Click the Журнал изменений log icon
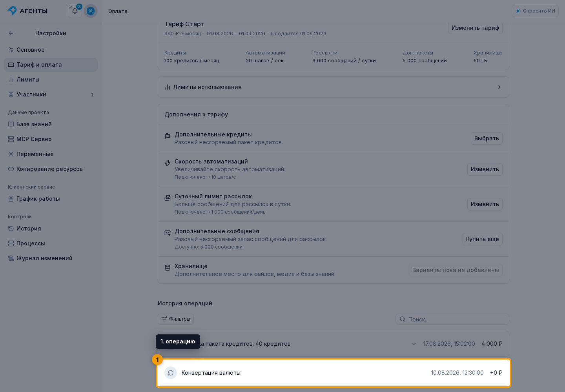565x392 pixels. (11, 258)
